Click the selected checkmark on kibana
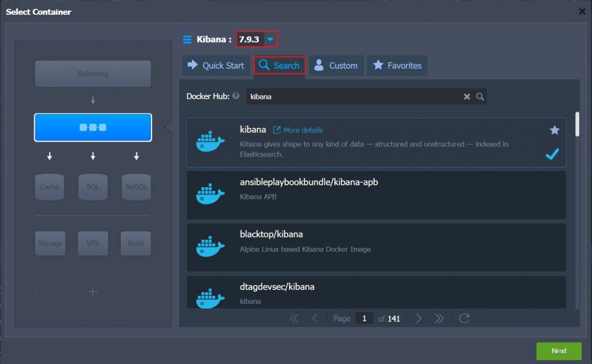 click(x=552, y=154)
